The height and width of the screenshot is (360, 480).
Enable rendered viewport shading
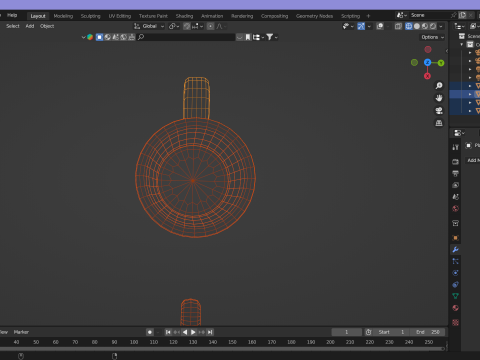tap(433, 26)
